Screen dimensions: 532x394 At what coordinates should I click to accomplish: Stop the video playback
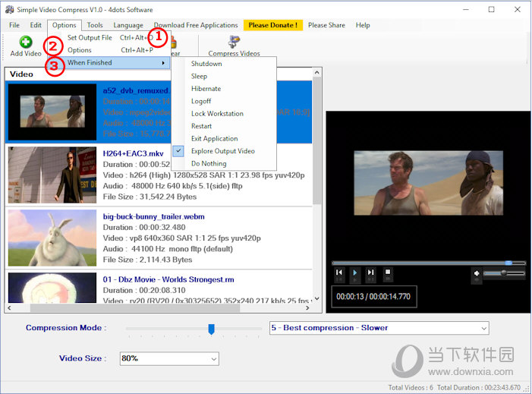tap(388, 272)
